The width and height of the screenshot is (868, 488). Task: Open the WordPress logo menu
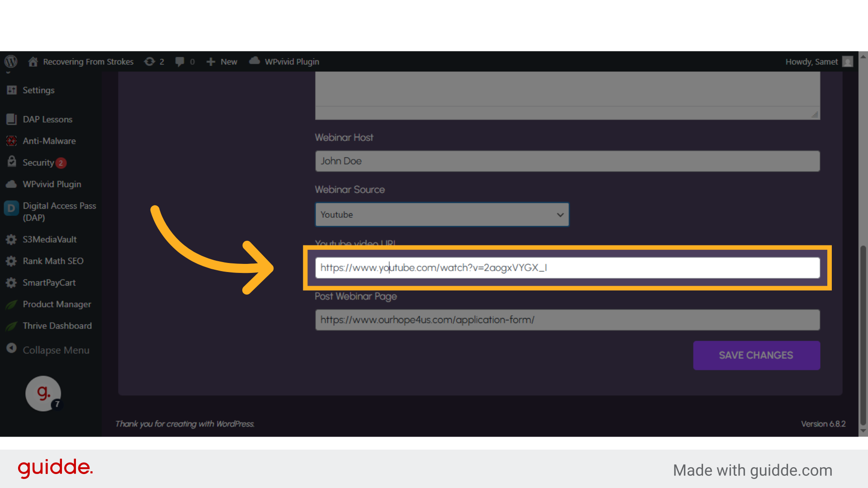click(x=11, y=61)
